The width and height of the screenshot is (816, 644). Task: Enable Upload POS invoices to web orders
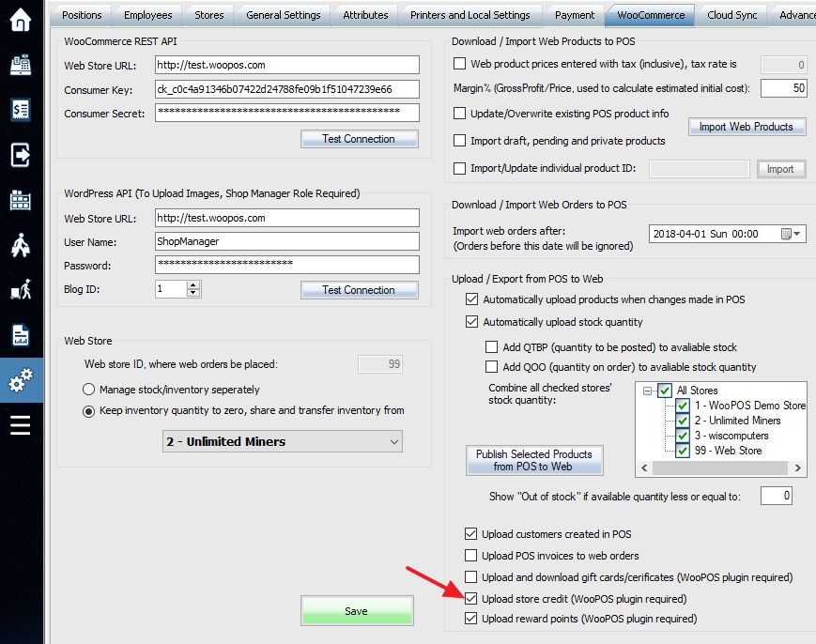click(470, 555)
